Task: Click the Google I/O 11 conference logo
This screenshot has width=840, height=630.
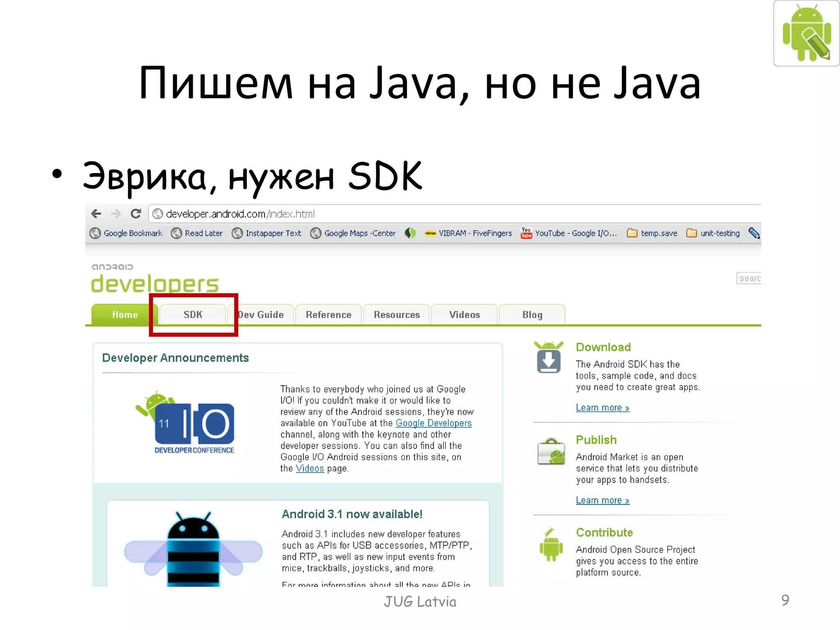Action: [x=185, y=422]
